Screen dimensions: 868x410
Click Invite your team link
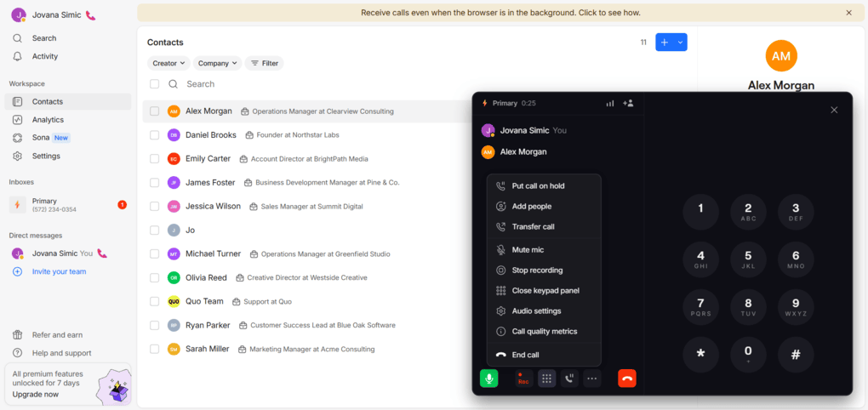click(x=59, y=271)
